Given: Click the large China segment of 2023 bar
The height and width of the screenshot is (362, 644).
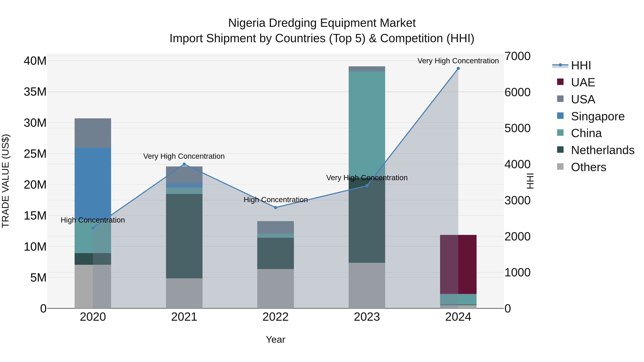Looking at the screenshot, I should tap(367, 124).
